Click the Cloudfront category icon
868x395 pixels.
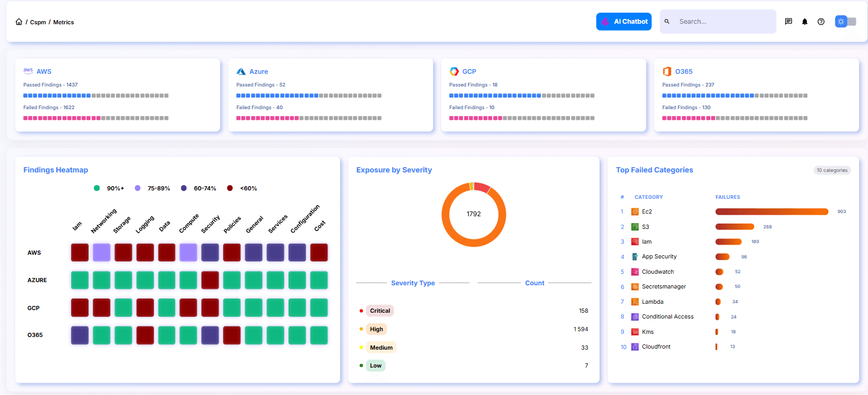(x=635, y=347)
